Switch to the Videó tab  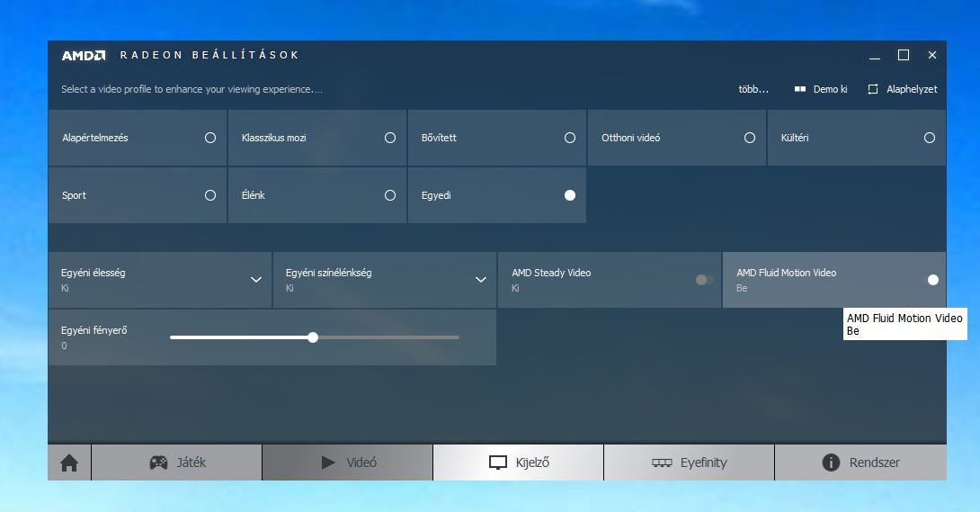pyautogui.click(x=348, y=463)
